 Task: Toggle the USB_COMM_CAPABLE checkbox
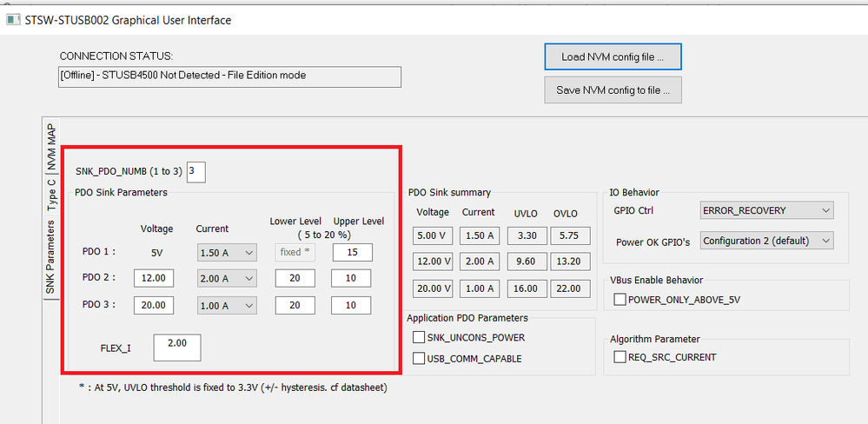click(420, 358)
